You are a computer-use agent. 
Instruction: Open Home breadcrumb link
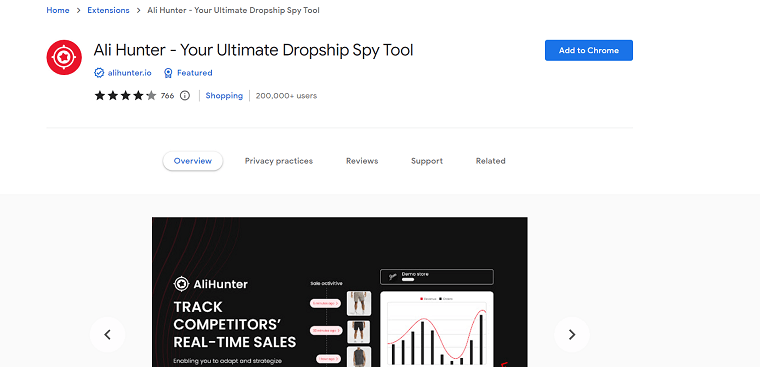pos(58,10)
